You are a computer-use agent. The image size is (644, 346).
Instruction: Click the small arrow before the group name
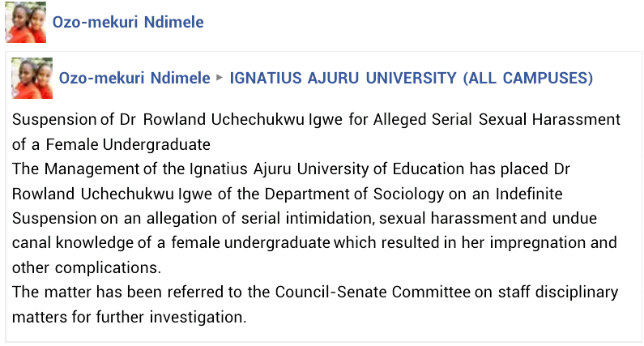click(x=220, y=77)
